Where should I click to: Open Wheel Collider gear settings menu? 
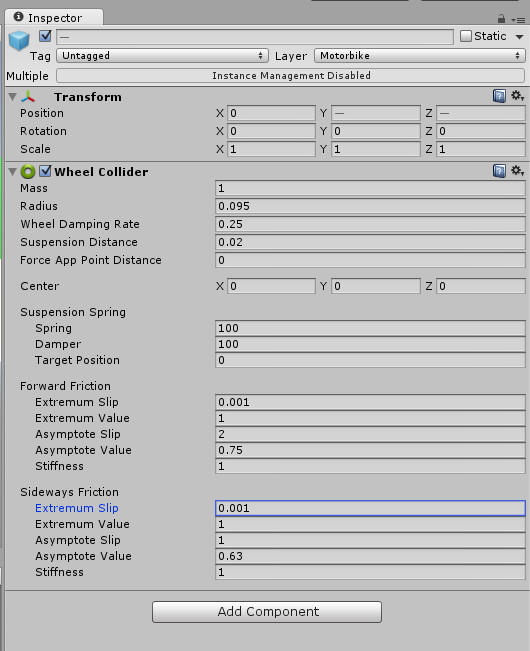pyautogui.click(x=517, y=171)
